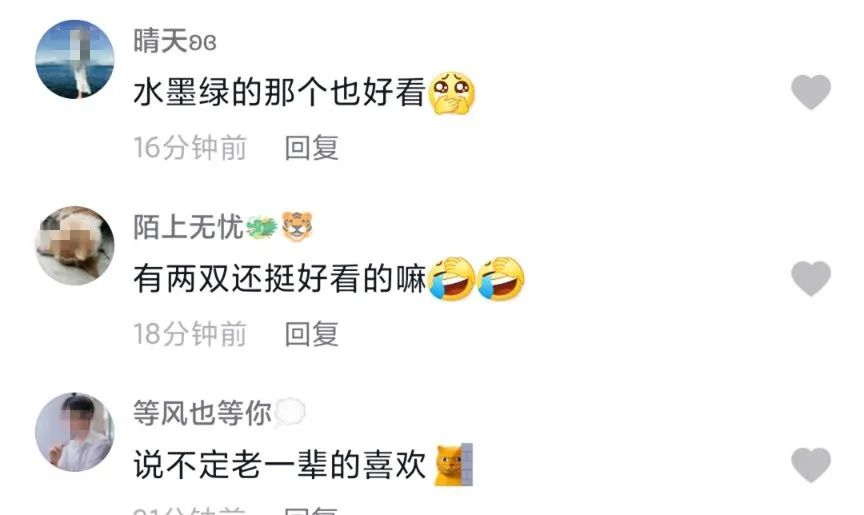864x515 pixels.
Task: Click the second laughing-crying emoji
Action: pos(500,279)
